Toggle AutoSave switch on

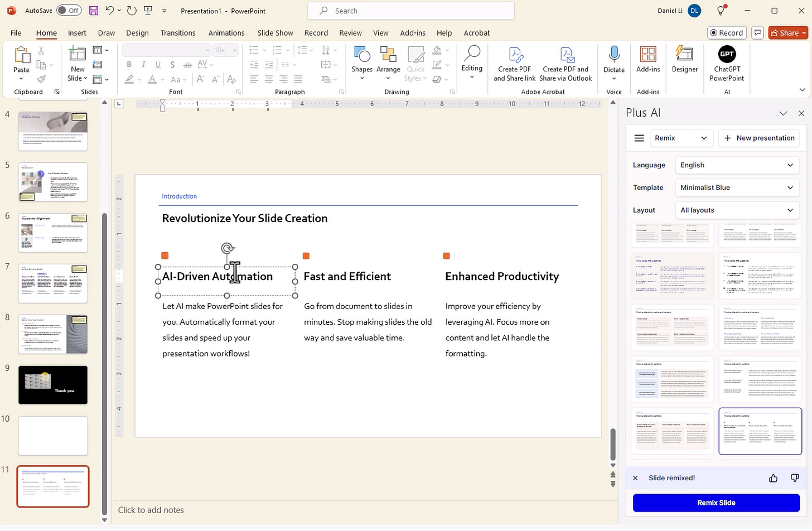point(69,11)
